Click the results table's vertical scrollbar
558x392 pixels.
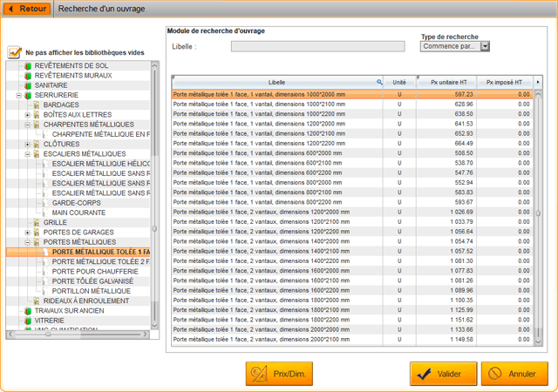[x=538, y=217]
